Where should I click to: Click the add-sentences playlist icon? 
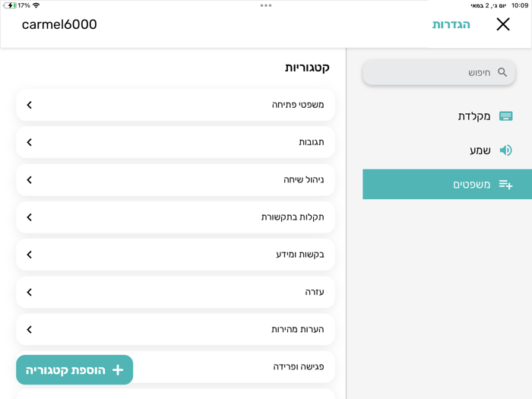505,185
